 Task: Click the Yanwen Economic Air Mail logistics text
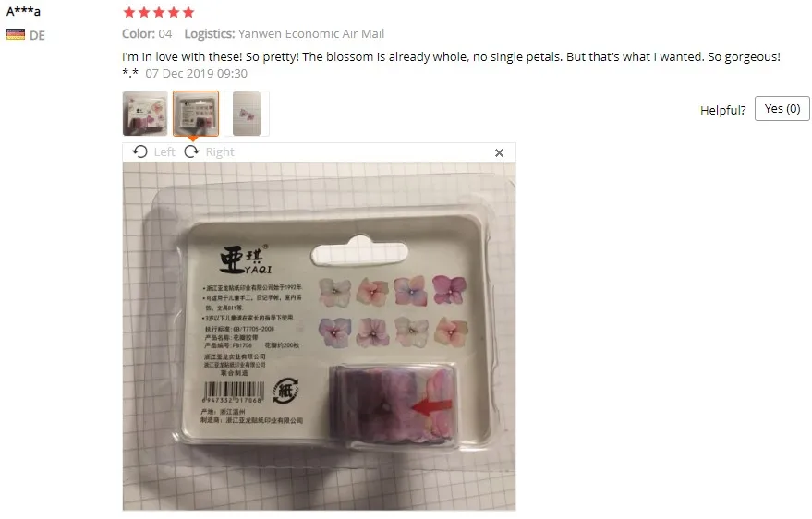tap(311, 33)
